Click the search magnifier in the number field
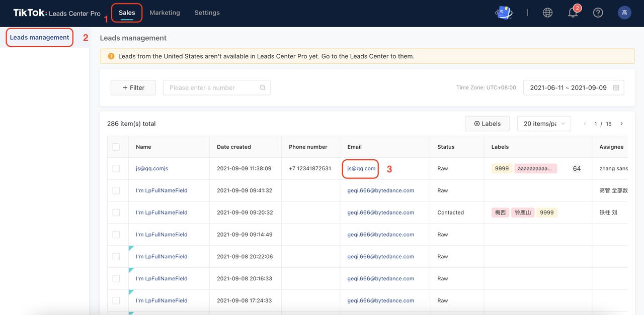 tap(262, 87)
